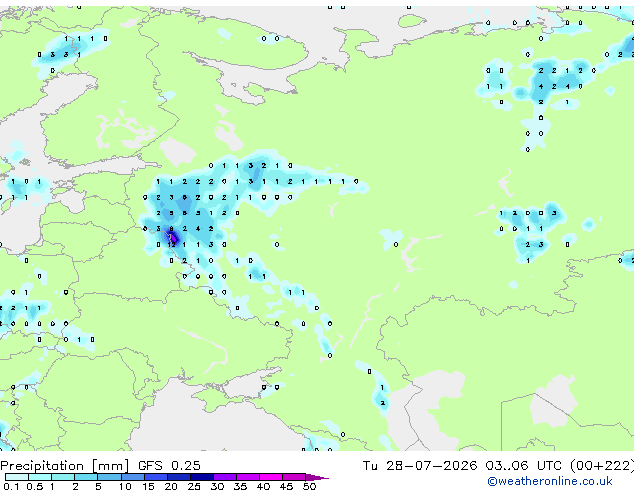Select the 40–45 mm magenta legend swatch

click(x=271, y=477)
